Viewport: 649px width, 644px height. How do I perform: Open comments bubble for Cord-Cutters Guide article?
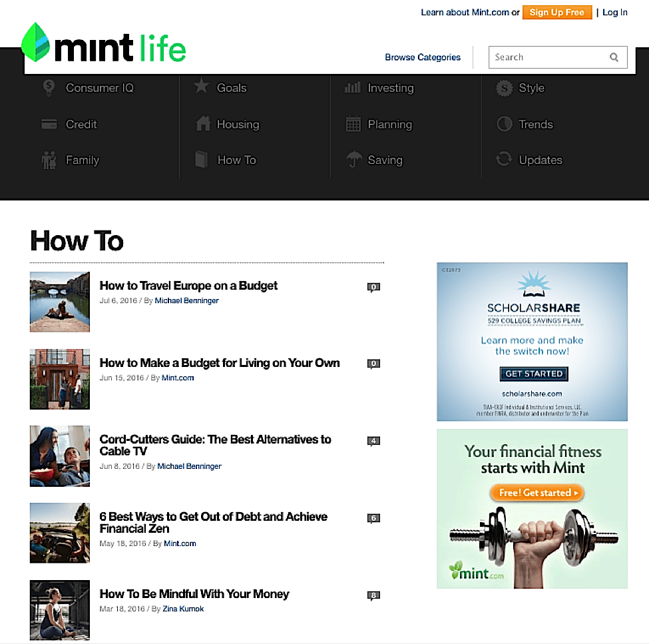(x=374, y=441)
